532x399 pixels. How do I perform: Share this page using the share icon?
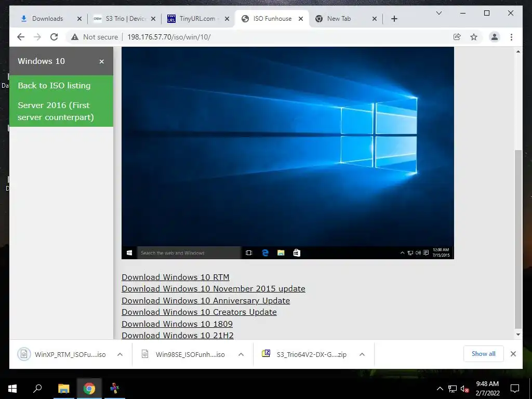[457, 37]
